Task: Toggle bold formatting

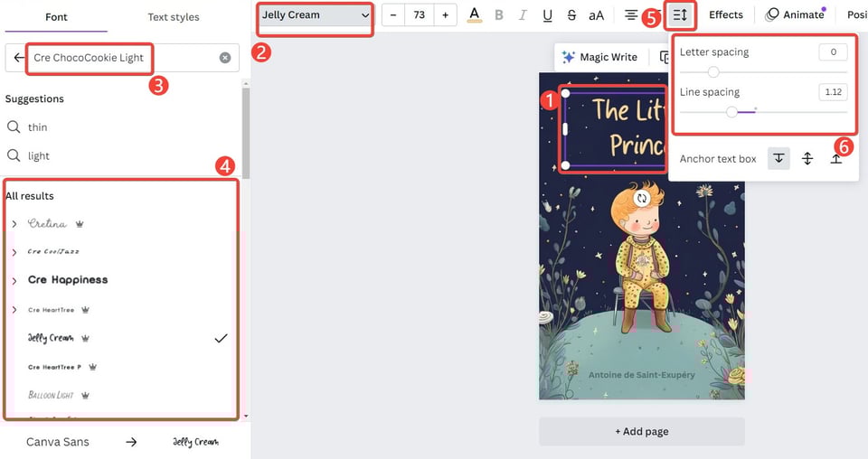Action: 499,15
